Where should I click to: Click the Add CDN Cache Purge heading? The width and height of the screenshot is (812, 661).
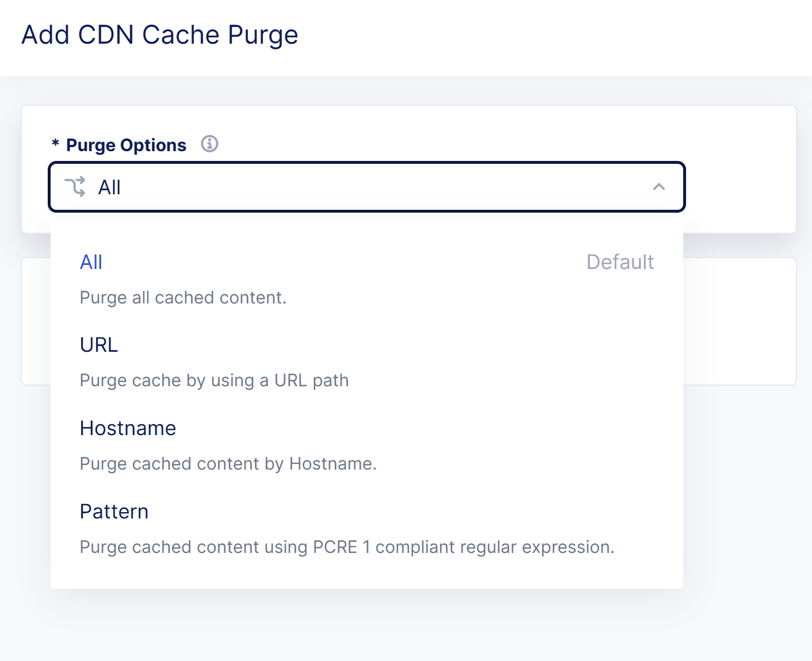(159, 34)
